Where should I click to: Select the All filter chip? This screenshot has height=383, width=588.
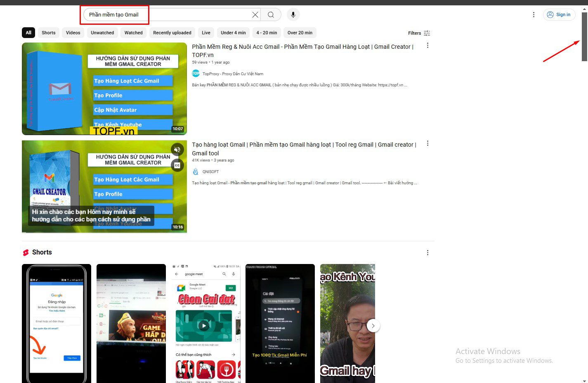28,33
